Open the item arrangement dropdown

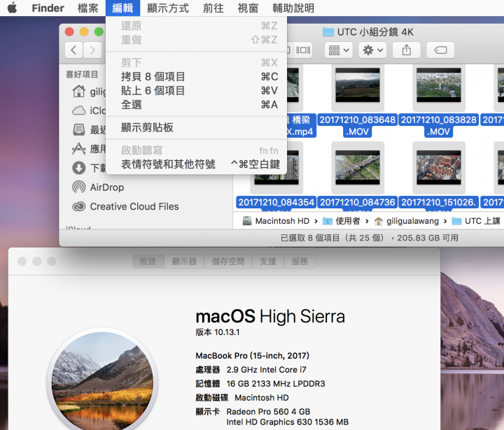339,50
